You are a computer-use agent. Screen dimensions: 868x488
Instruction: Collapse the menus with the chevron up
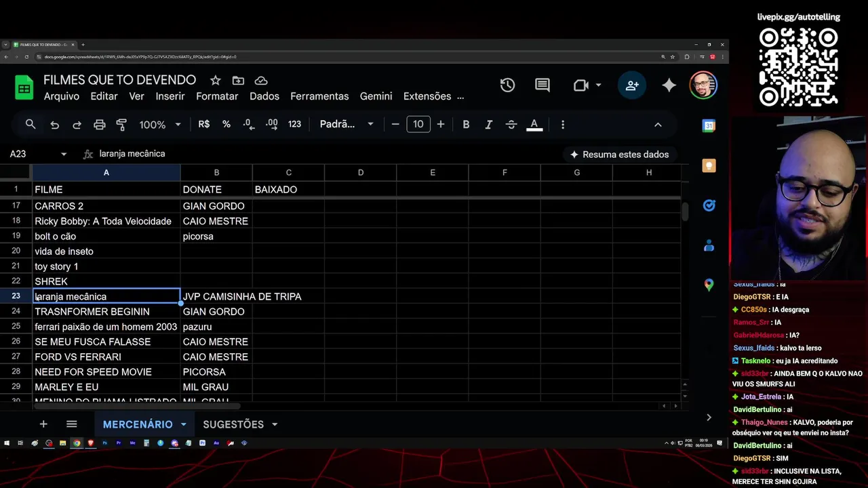pos(658,125)
